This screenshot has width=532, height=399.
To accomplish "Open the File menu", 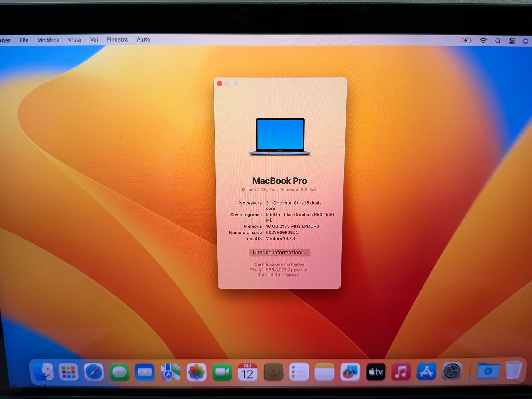I will point(24,40).
